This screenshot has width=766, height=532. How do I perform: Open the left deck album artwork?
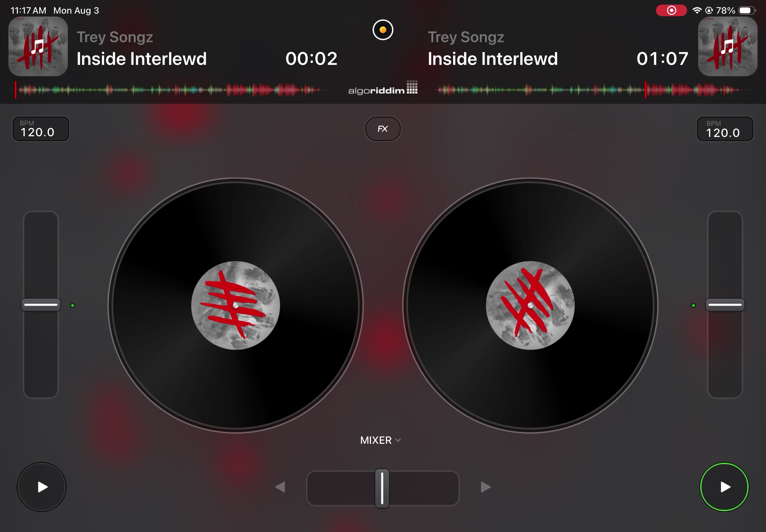pos(38,46)
